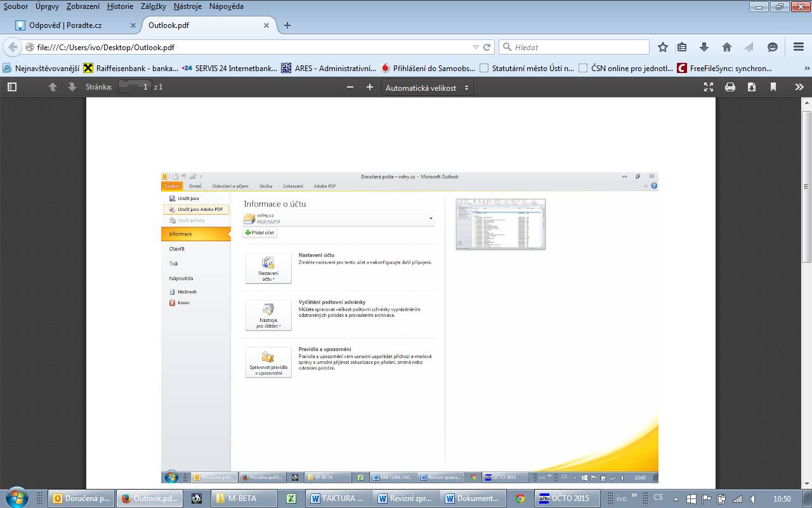This screenshot has height=508, width=812.
Task: Open M-BETA folder in taskbar
Action: click(244, 498)
